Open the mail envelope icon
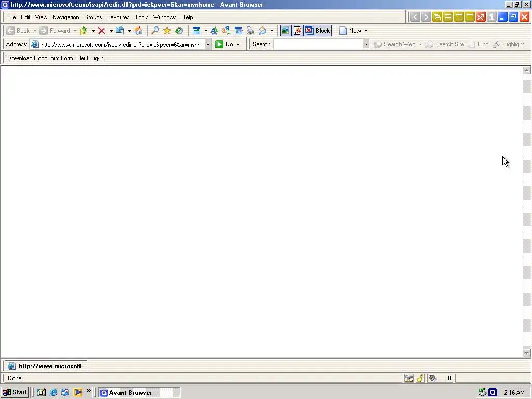Screen dimensions: 532x399 [x=262, y=31]
